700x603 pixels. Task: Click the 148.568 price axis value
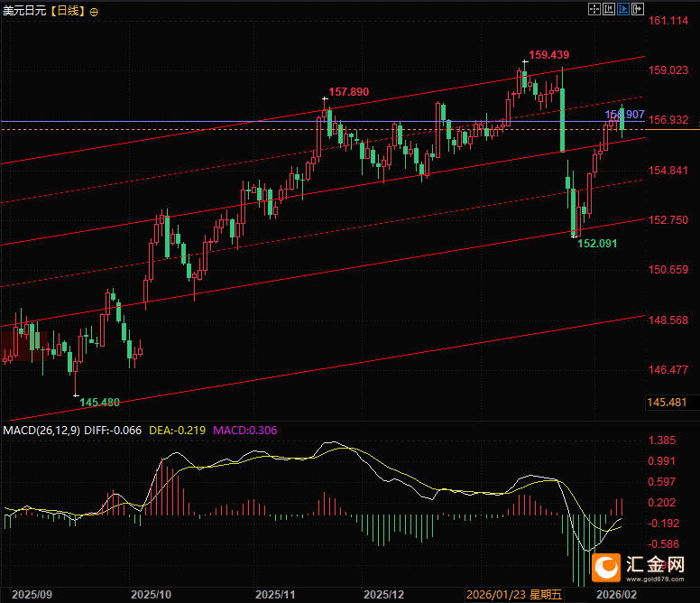click(668, 320)
